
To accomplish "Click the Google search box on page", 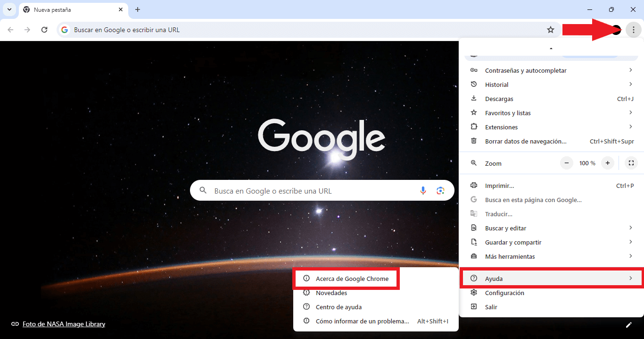I will (322, 191).
